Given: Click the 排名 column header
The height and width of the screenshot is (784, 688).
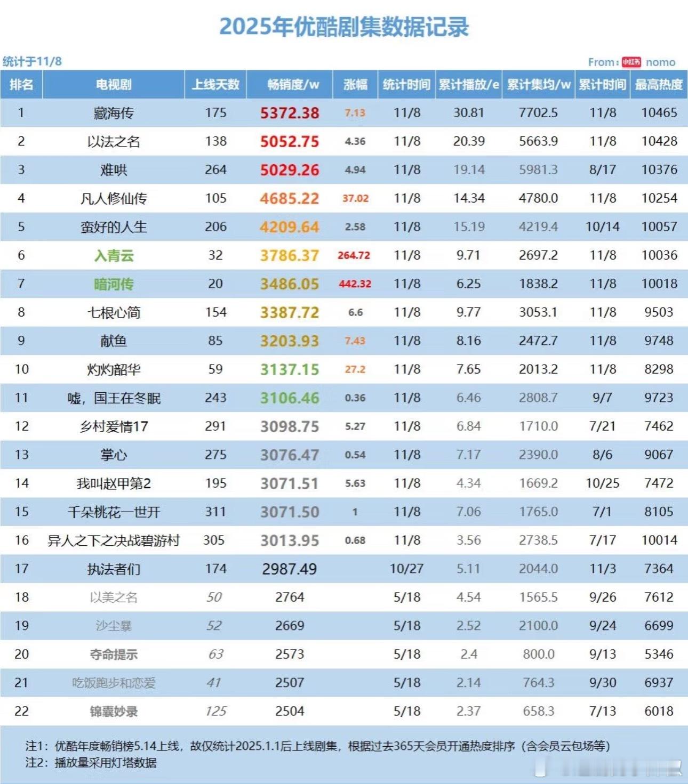Looking at the screenshot, I should 21,85.
